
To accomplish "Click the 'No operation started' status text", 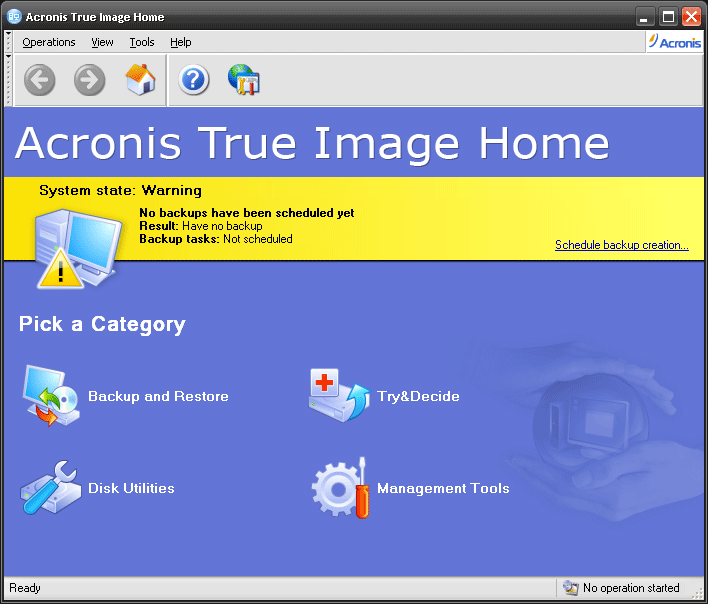I will pos(631,587).
